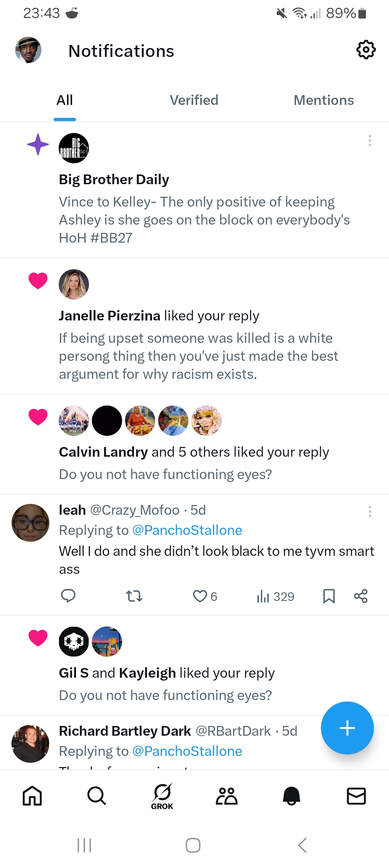Open three-dot menu on Big Brother Daily
This screenshot has width=389, height=868.
[x=370, y=141]
